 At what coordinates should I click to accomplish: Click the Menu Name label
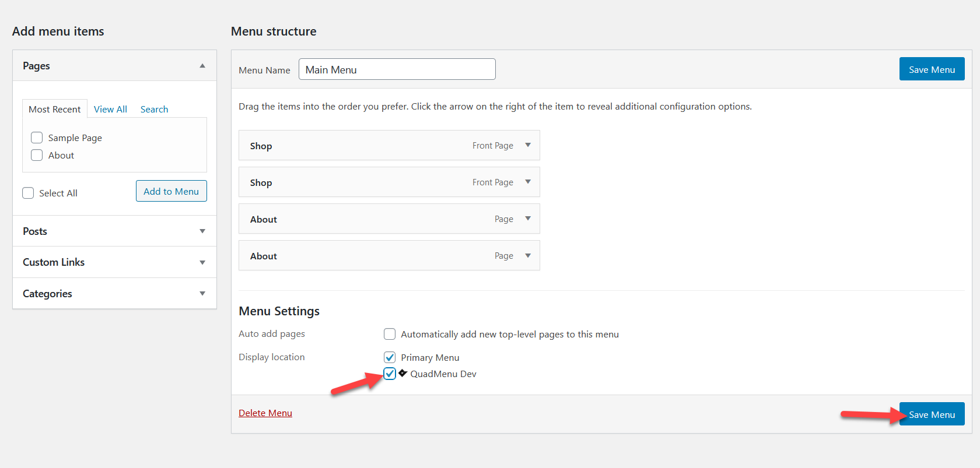coord(264,70)
